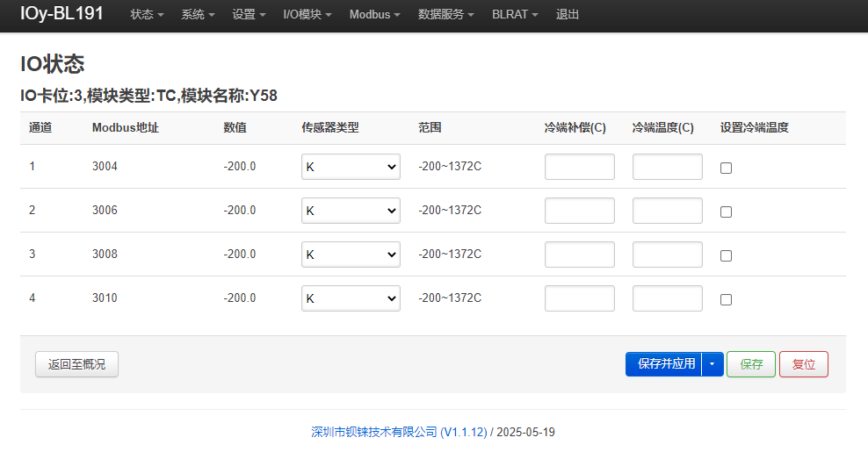
Task: Open the BLRAT menu
Action: tap(515, 14)
